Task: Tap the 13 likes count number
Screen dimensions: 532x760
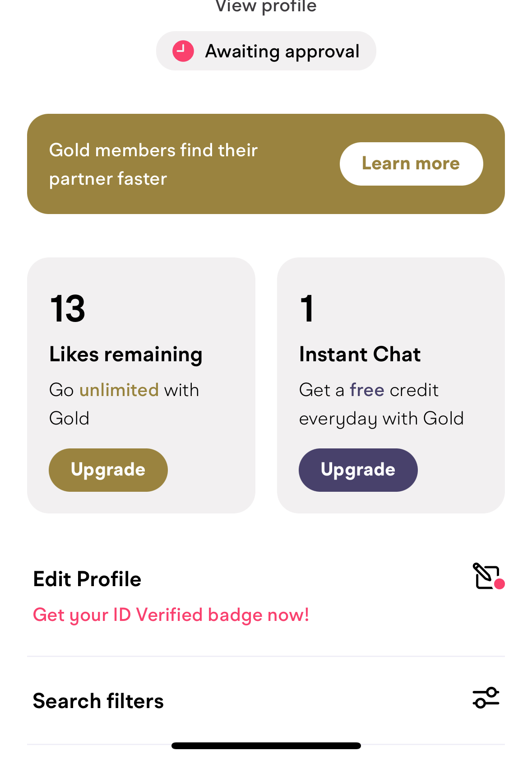Action: 68,309
